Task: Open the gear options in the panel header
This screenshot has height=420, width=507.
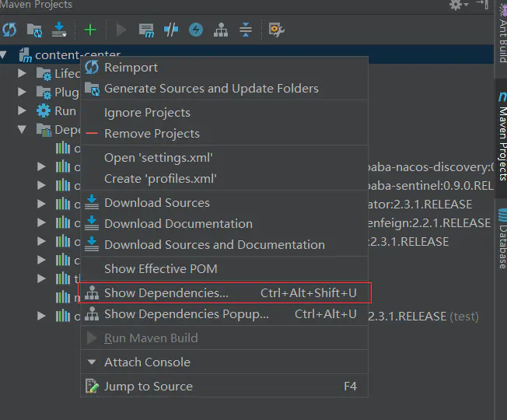Action: tap(459, 5)
